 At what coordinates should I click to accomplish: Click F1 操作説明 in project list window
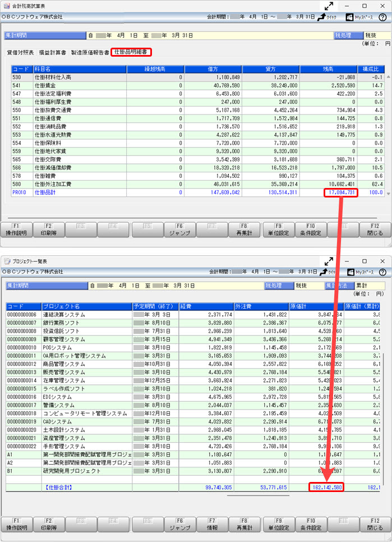coord(16,525)
